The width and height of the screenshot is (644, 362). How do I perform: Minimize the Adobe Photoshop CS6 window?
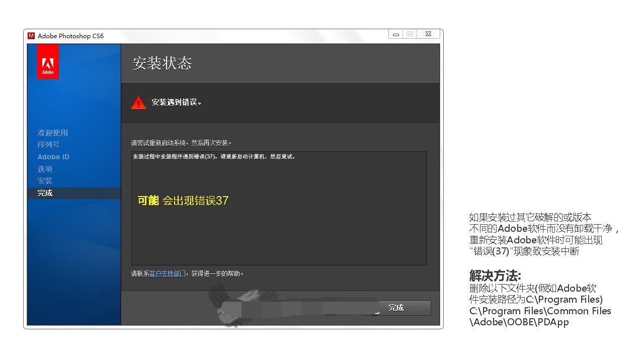(396, 34)
